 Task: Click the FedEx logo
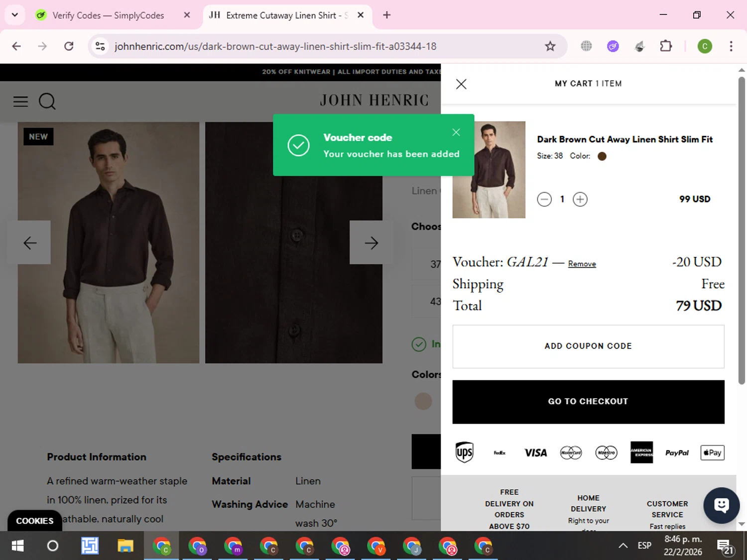click(499, 452)
